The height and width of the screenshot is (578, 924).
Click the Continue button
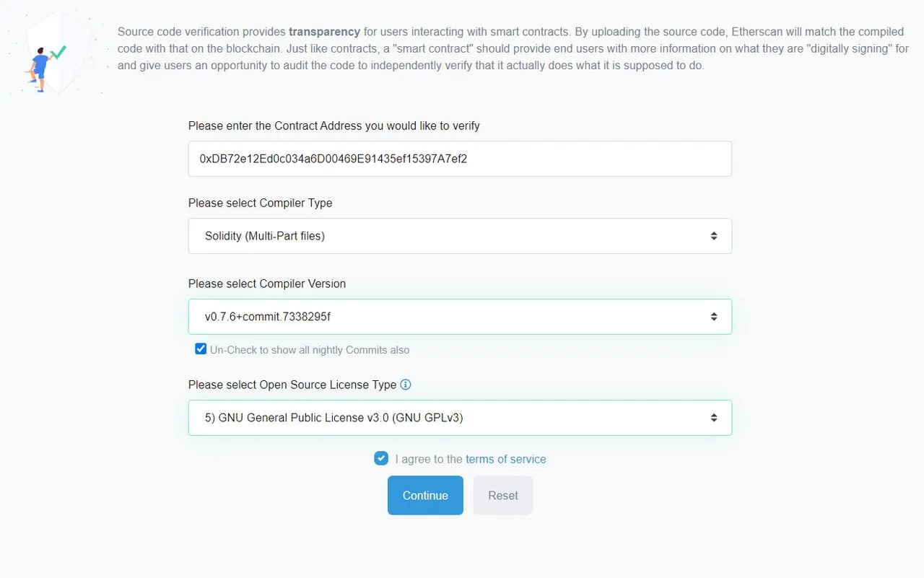[x=425, y=495]
